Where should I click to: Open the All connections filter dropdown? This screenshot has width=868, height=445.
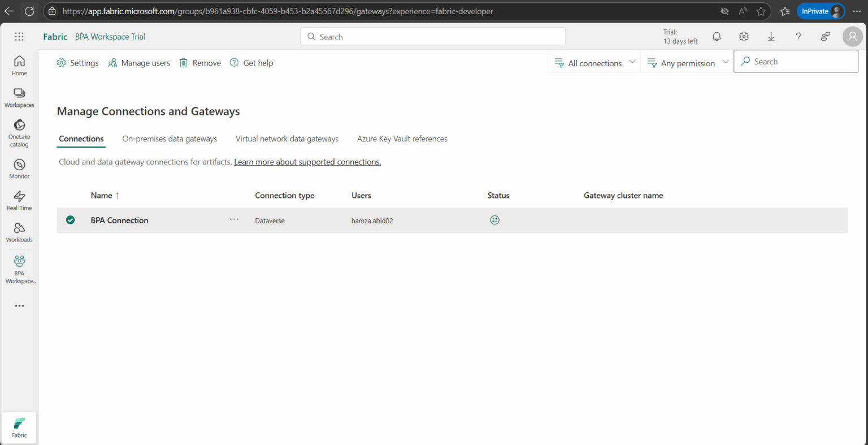[593, 63]
